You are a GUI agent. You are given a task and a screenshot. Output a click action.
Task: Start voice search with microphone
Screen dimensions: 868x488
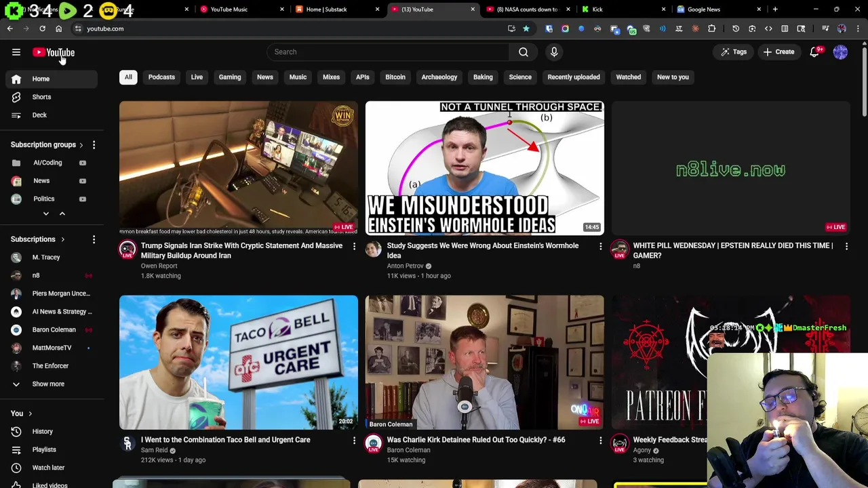554,52
